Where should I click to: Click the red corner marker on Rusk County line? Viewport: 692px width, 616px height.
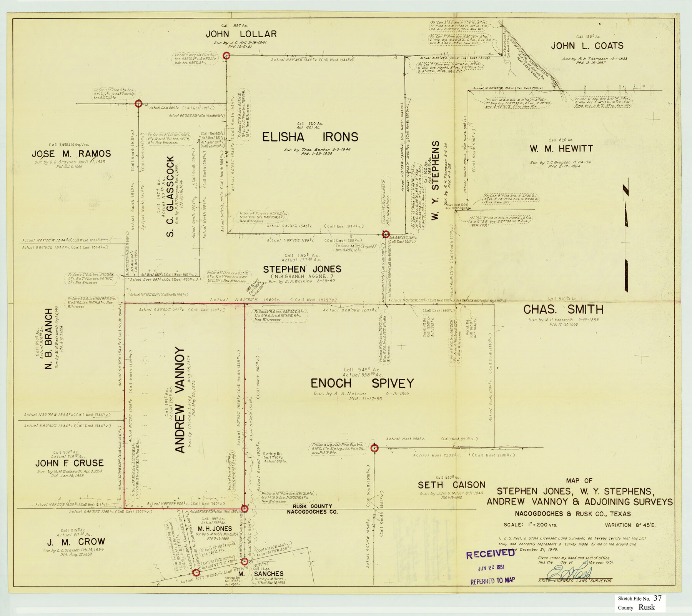click(244, 509)
